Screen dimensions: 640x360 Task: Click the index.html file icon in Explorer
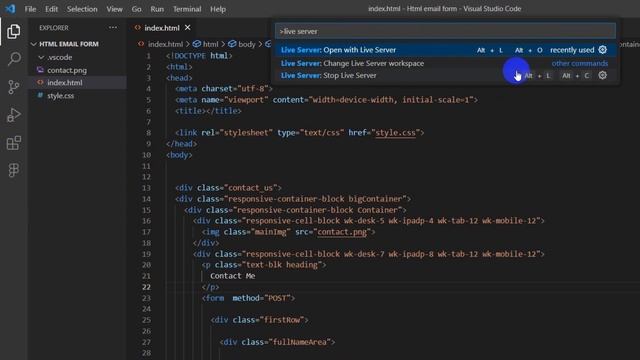[40, 82]
